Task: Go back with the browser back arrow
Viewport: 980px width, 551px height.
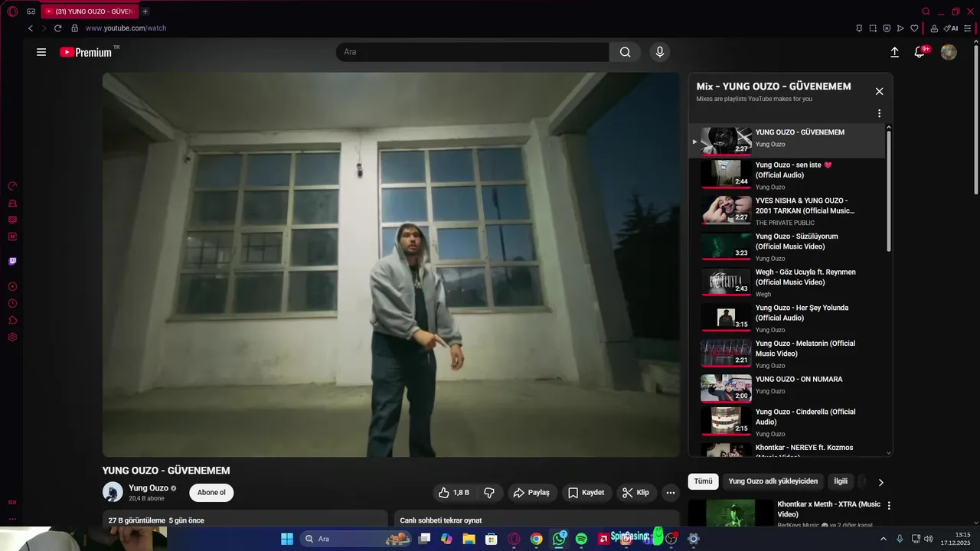Action: (x=31, y=28)
